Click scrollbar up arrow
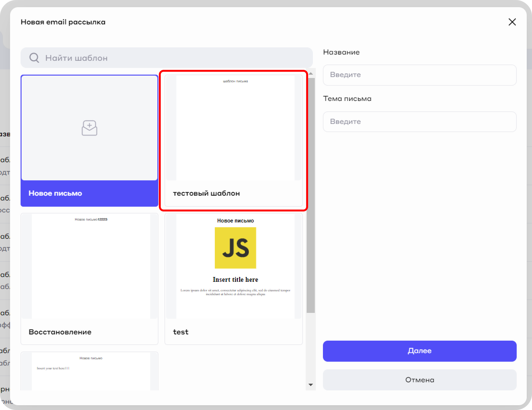The width and height of the screenshot is (532, 410). [x=310, y=73]
